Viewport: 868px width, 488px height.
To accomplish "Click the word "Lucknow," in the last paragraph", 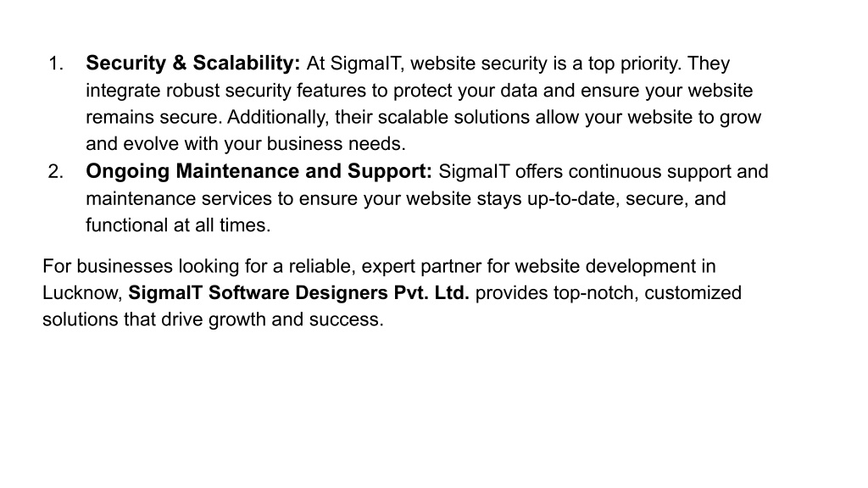I will (x=82, y=292).
